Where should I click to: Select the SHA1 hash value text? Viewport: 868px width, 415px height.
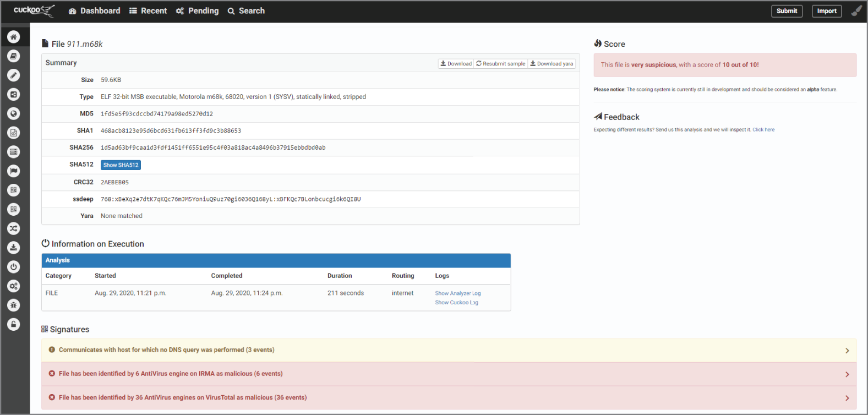pos(171,131)
